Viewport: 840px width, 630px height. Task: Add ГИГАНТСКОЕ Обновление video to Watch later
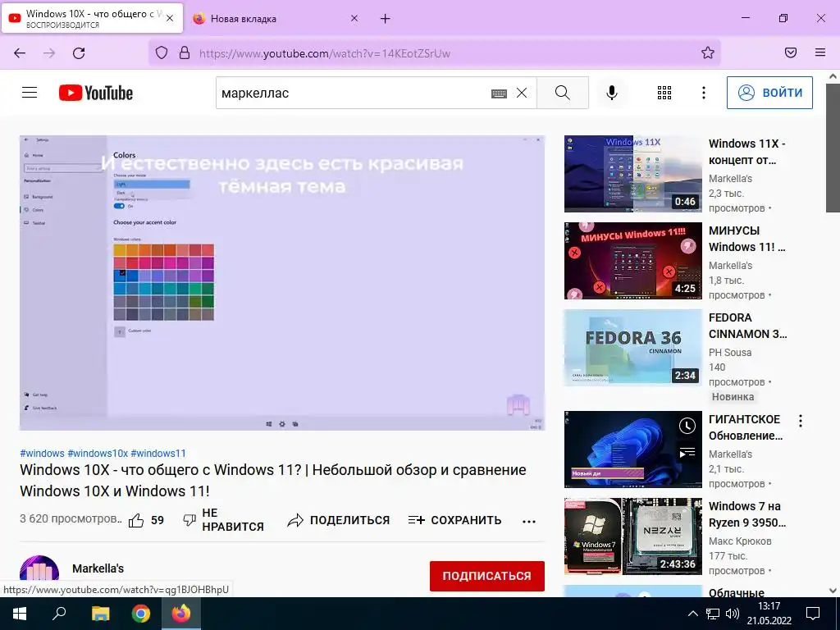(687, 426)
